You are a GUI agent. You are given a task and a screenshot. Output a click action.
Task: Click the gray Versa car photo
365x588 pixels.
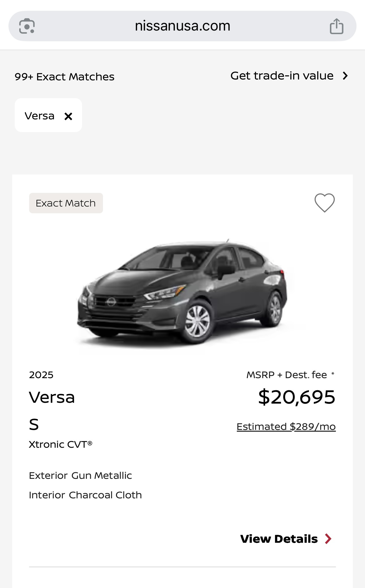pos(182,291)
